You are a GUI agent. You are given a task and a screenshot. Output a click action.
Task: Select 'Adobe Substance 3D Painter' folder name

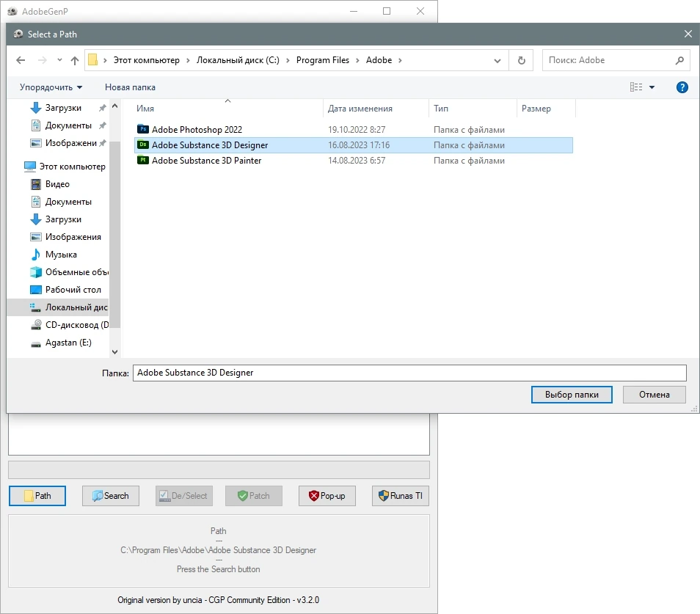[207, 161]
